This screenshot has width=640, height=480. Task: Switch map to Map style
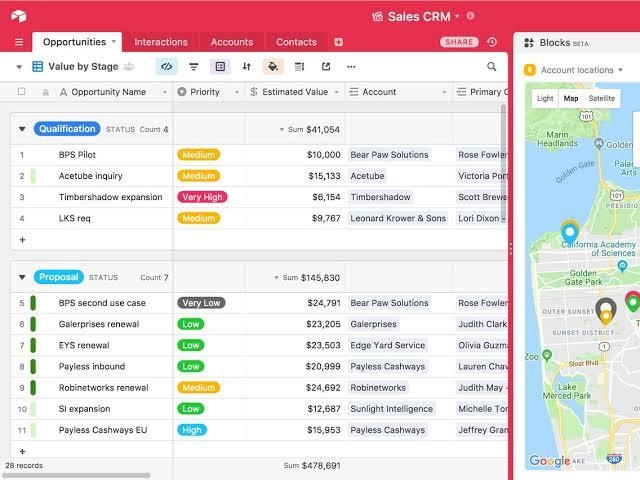571,98
